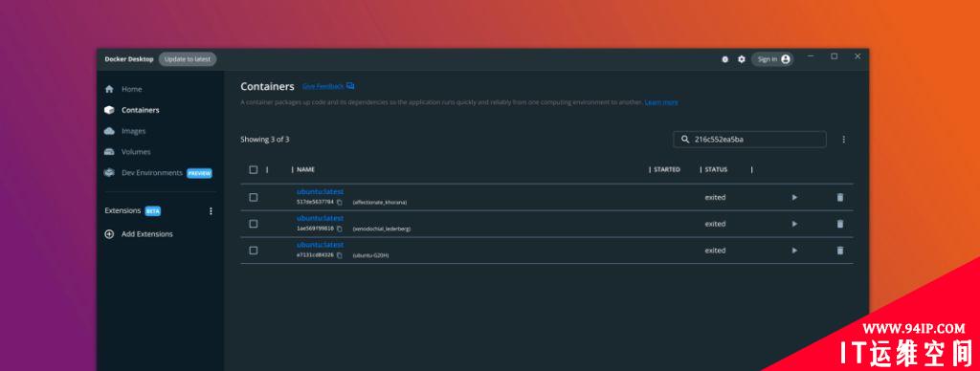Image resolution: width=980 pixels, height=371 pixels.
Task: Start the affectionate_khorana container
Action: point(794,197)
